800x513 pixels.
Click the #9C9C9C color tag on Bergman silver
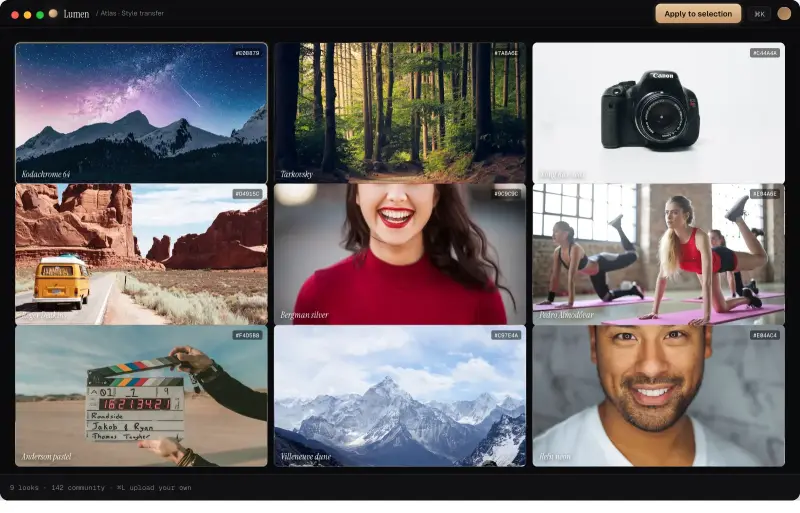click(506, 194)
